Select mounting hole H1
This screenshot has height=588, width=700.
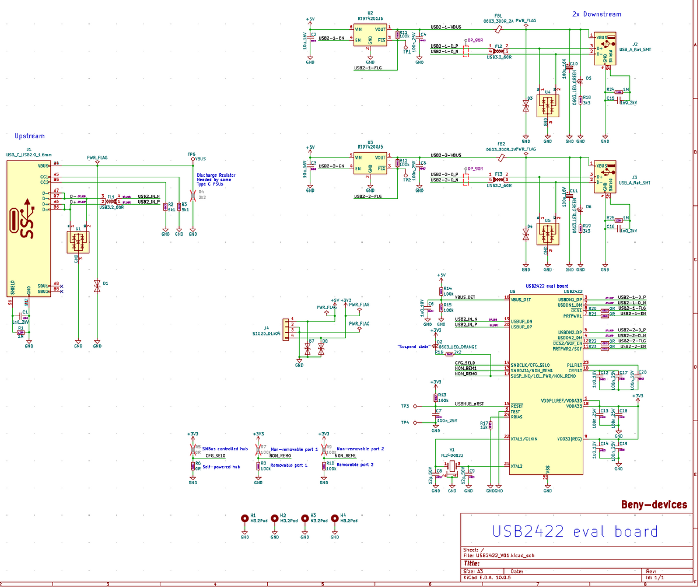244,518
